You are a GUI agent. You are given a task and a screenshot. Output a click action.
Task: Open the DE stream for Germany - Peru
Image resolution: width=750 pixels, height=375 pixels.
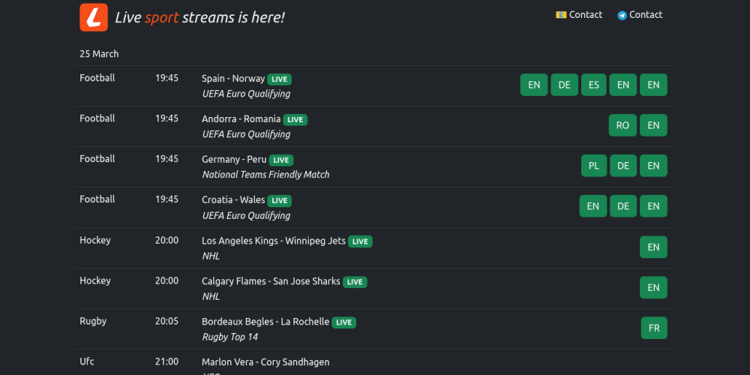(x=623, y=165)
